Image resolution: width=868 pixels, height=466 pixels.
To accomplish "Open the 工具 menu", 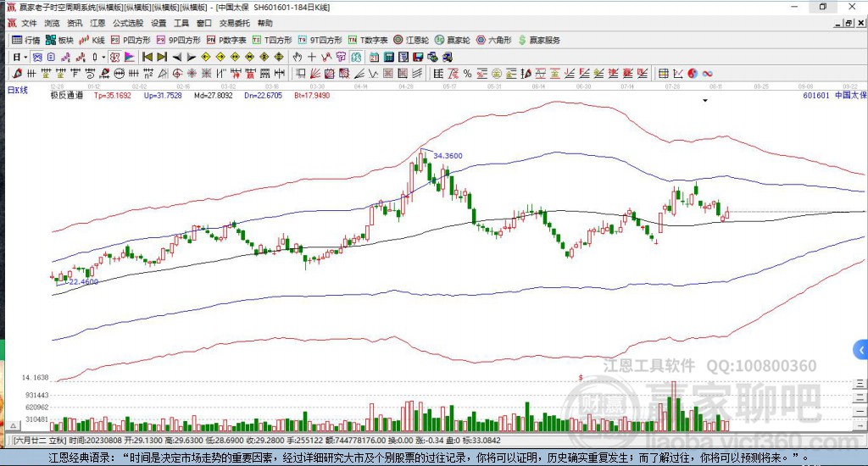I will (181, 23).
